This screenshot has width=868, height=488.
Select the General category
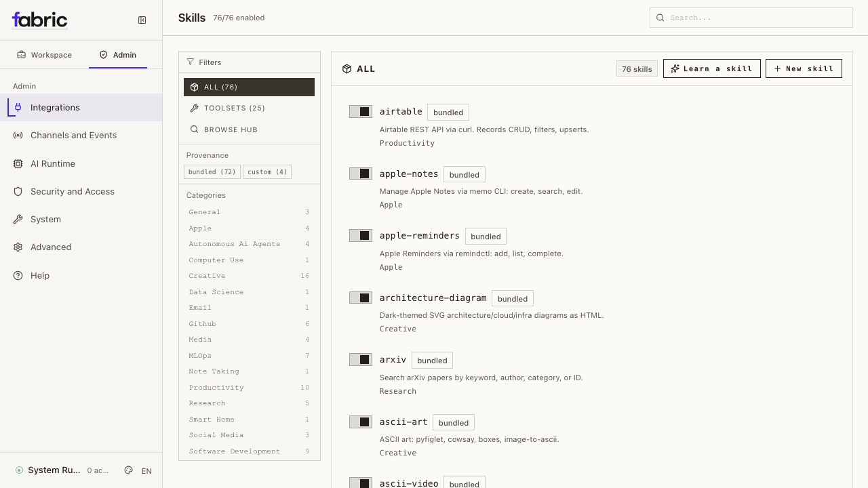click(x=249, y=212)
